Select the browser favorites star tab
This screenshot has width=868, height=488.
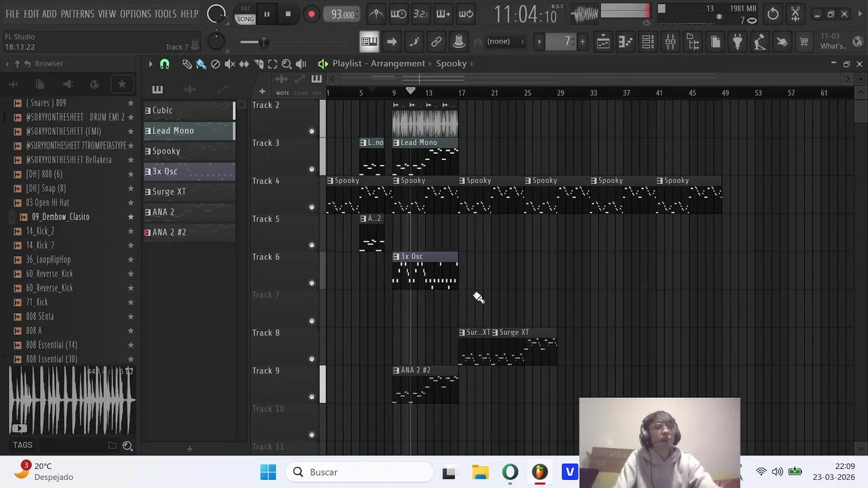[x=122, y=84]
